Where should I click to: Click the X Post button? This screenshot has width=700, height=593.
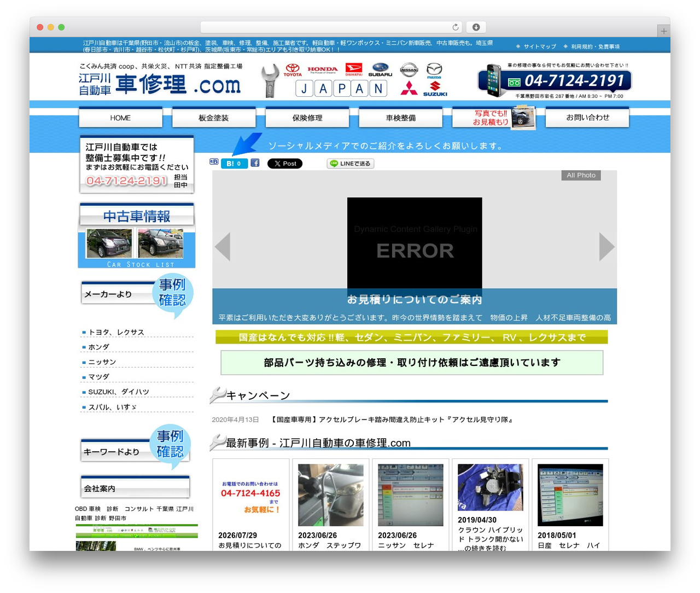(x=285, y=163)
